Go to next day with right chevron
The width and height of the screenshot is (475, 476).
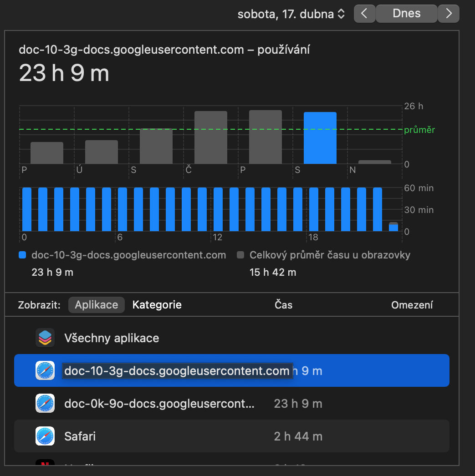click(x=449, y=14)
